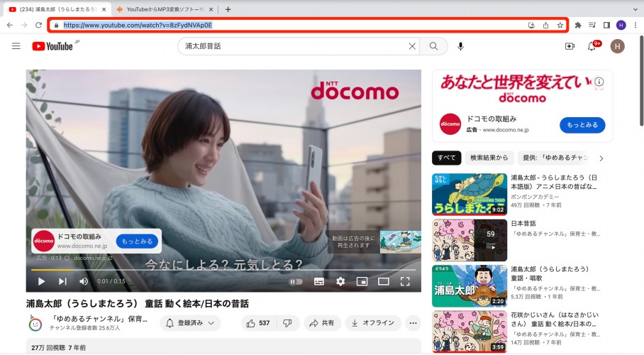Screen dimensions: 644x355
Task: Toggle the autoplay switch in player
Action: click(x=296, y=281)
